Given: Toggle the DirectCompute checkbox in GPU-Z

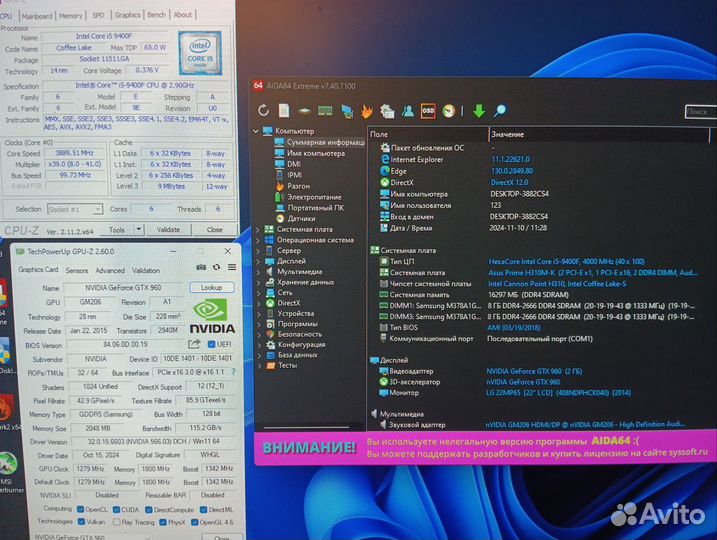Looking at the screenshot, I should coord(149,509).
